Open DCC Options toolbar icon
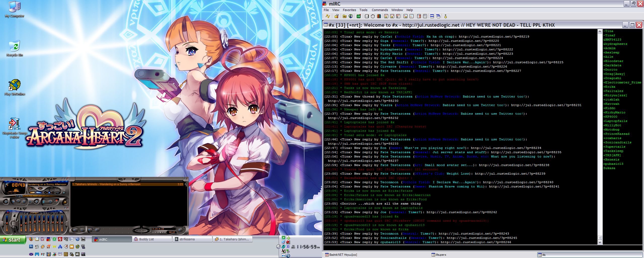The image size is (644, 258). pyautogui.click(x=398, y=16)
